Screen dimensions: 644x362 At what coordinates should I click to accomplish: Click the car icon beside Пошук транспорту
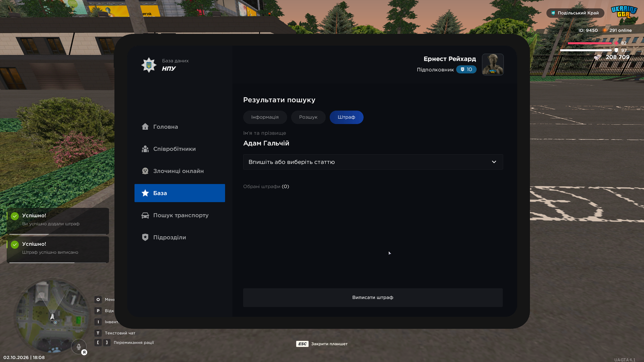pos(145,215)
